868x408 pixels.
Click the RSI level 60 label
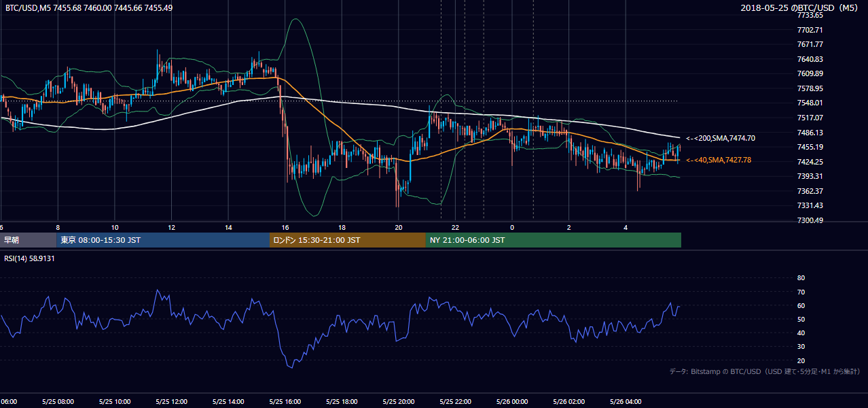[x=801, y=305]
